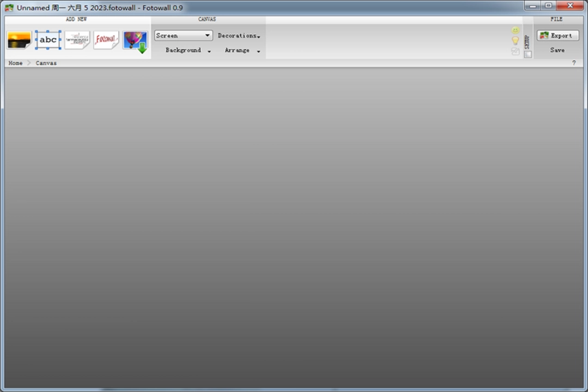Click the smiley introduction icon
Image resolution: width=588 pixels, height=392 pixels.
(x=515, y=30)
